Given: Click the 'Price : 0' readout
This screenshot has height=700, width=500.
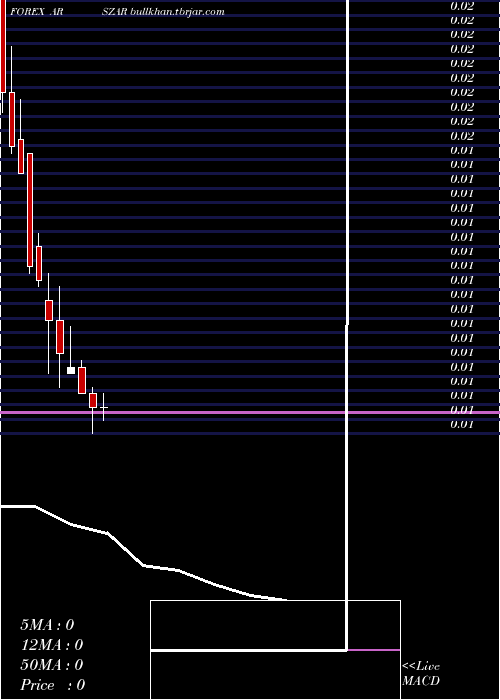Looking at the screenshot, I should tap(53, 685).
